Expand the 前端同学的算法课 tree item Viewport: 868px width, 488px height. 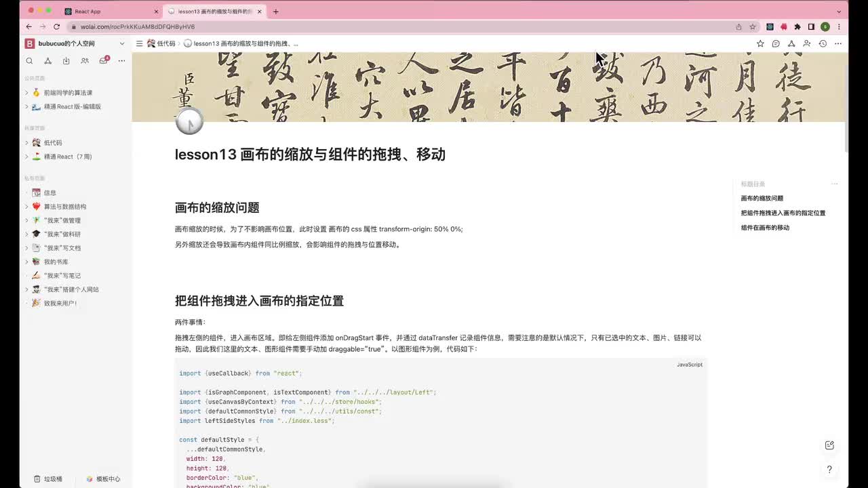26,93
